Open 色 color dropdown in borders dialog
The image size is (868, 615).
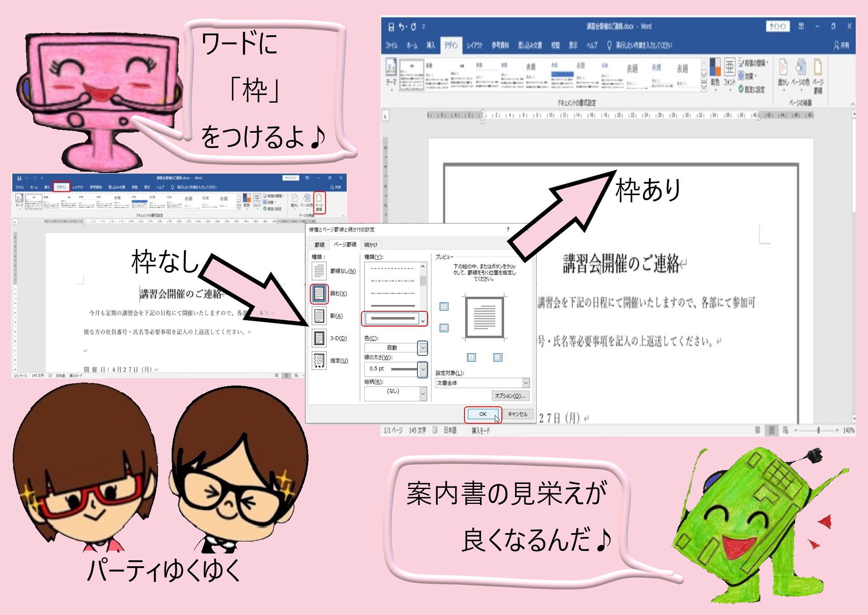click(x=423, y=348)
